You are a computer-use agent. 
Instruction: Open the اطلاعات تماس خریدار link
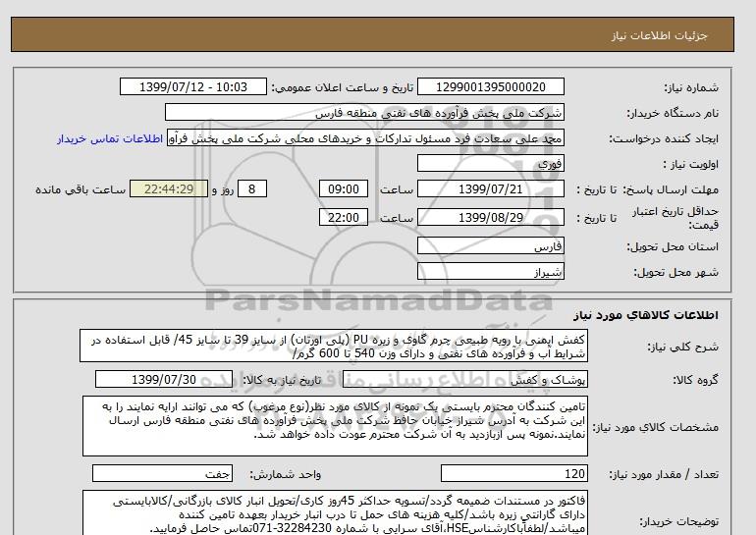coord(109,138)
